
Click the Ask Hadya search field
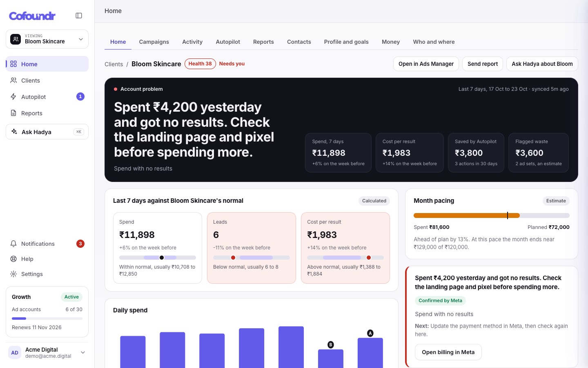tap(47, 132)
